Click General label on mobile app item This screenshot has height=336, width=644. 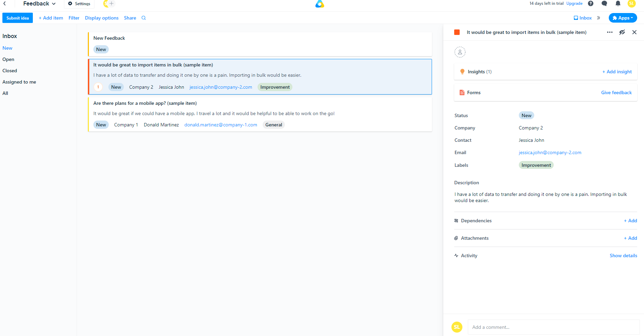click(x=274, y=125)
